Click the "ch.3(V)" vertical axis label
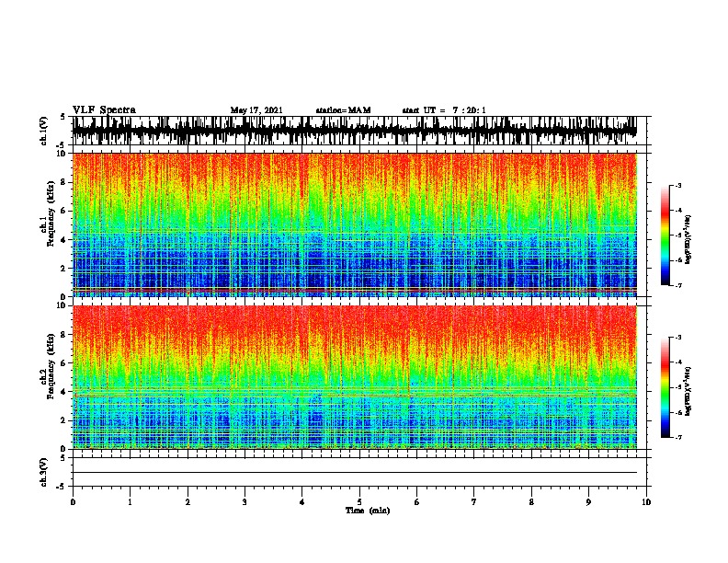 [44, 472]
